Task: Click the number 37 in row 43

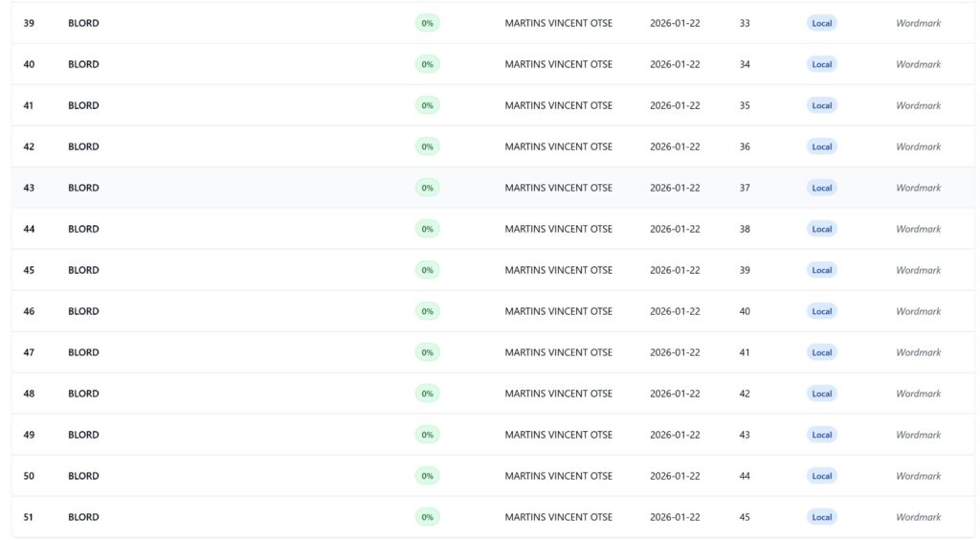Action: tap(745, 188)
